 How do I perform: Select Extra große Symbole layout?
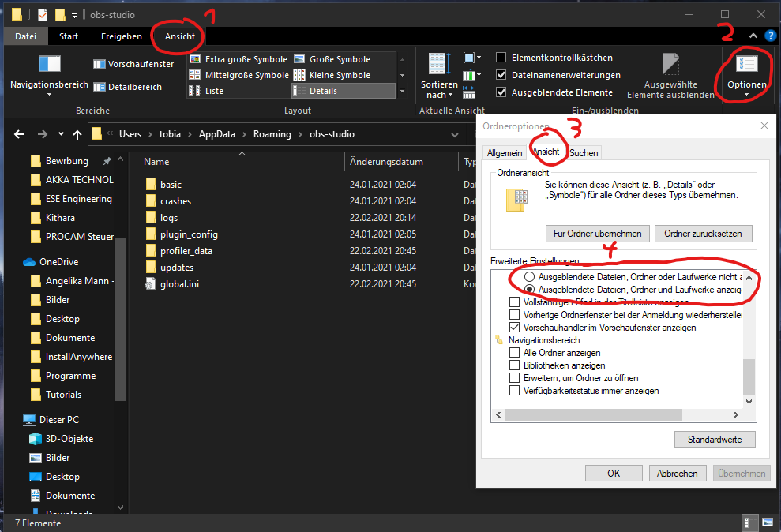tap(238, 59)
